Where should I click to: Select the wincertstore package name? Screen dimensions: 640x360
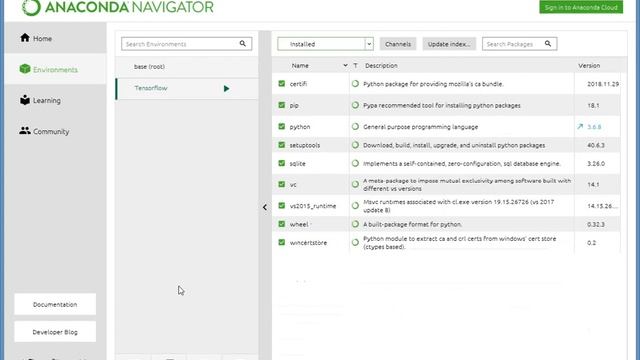coord(308,243)
